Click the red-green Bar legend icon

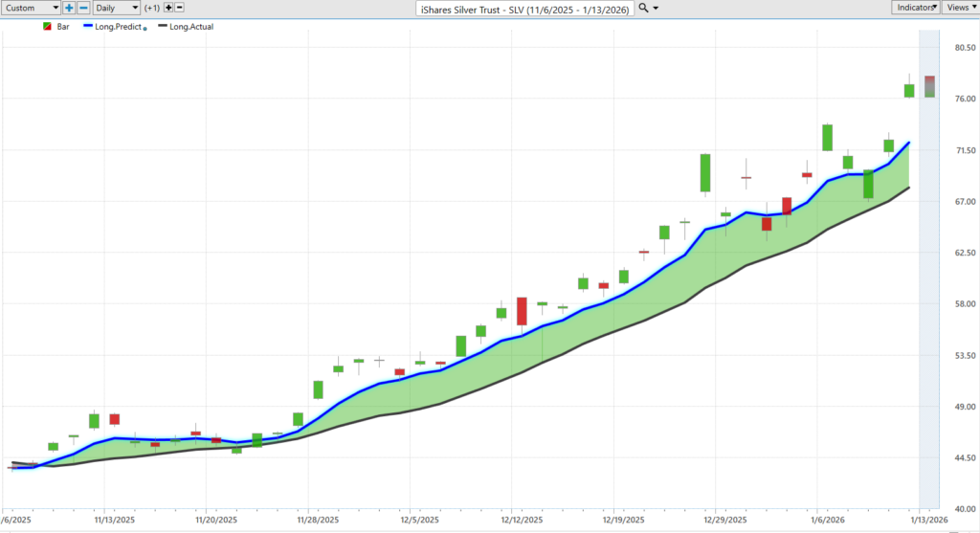[47, 27]
